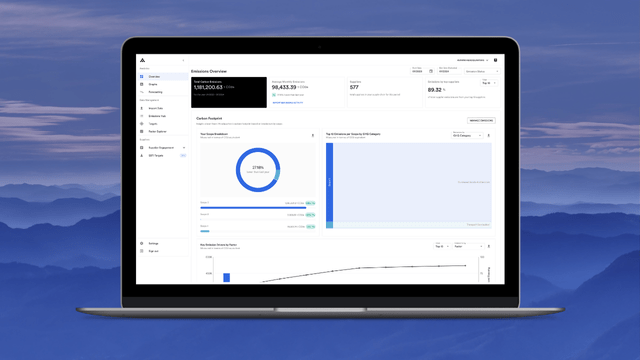Open the calendar picker in the start date field
The height and width of the screenshot is (360, 640).
(x=431, y=71)
